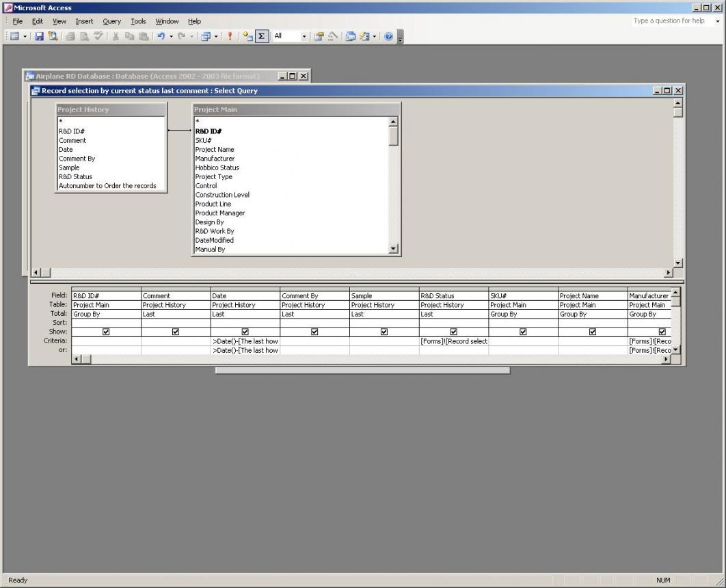Image resolution: width=726 pixels, height=588 pixels.
Task: Uncheck Show for R&D Status column
Action: coord(453,332)
